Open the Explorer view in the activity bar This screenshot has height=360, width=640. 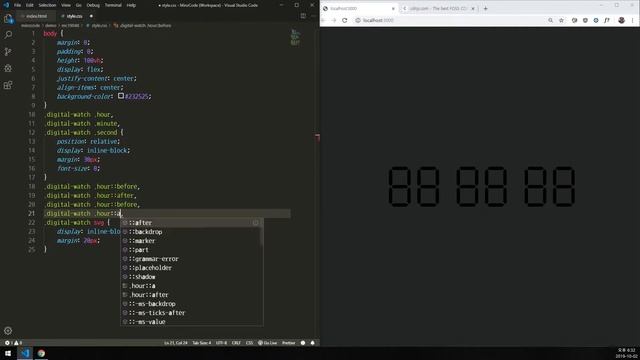pos(8,19)
